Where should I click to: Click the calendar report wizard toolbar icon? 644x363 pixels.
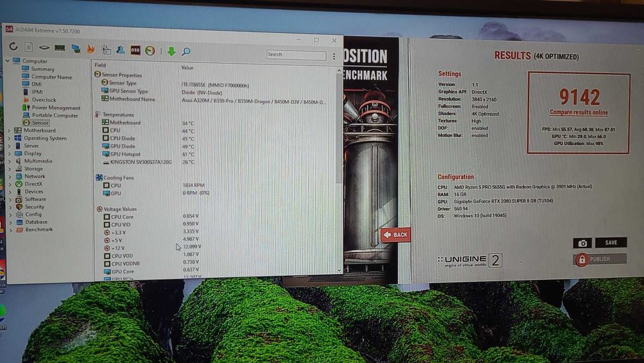coord(106,50)
